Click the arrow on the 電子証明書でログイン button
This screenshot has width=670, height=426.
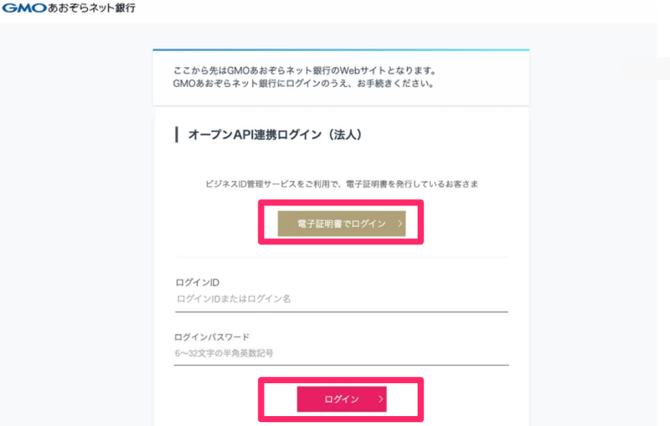401,224
